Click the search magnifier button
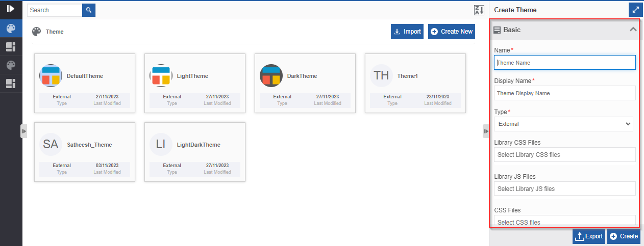 click(89, 10)
